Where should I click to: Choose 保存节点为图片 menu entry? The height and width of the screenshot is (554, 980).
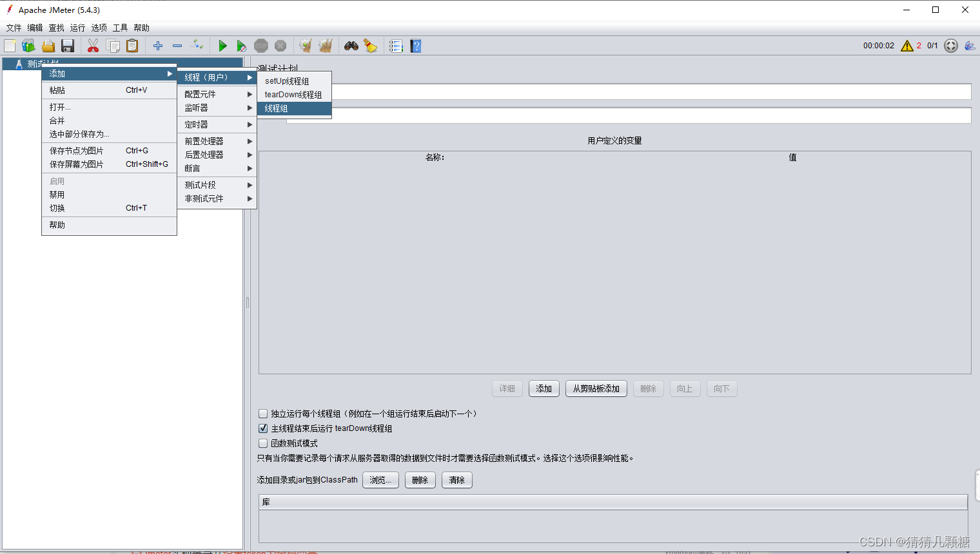coord(109,151)
